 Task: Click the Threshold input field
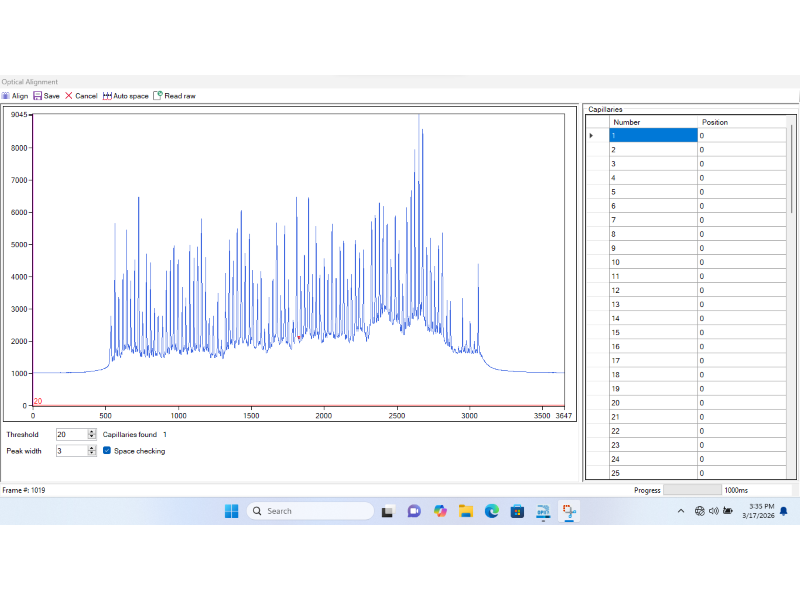coord(72,435)
